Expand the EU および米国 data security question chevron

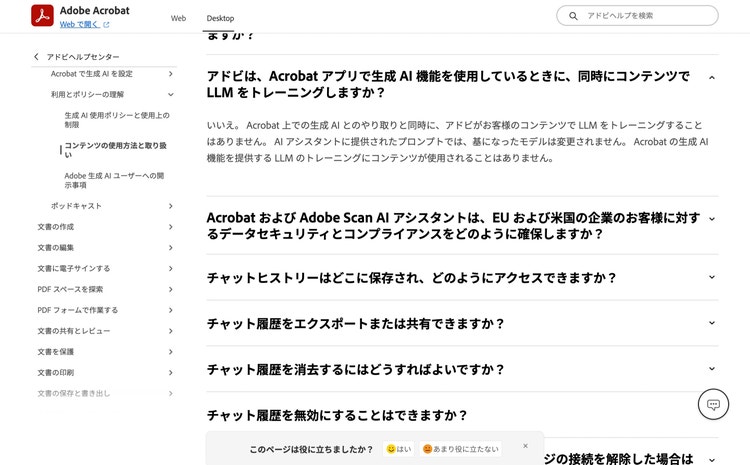(x=712, y=219)
